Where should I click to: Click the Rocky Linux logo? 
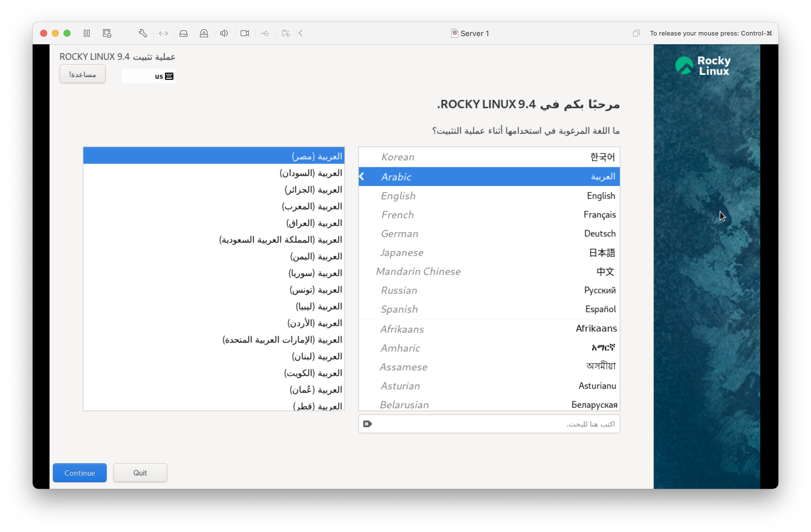[x=703, y=66]
